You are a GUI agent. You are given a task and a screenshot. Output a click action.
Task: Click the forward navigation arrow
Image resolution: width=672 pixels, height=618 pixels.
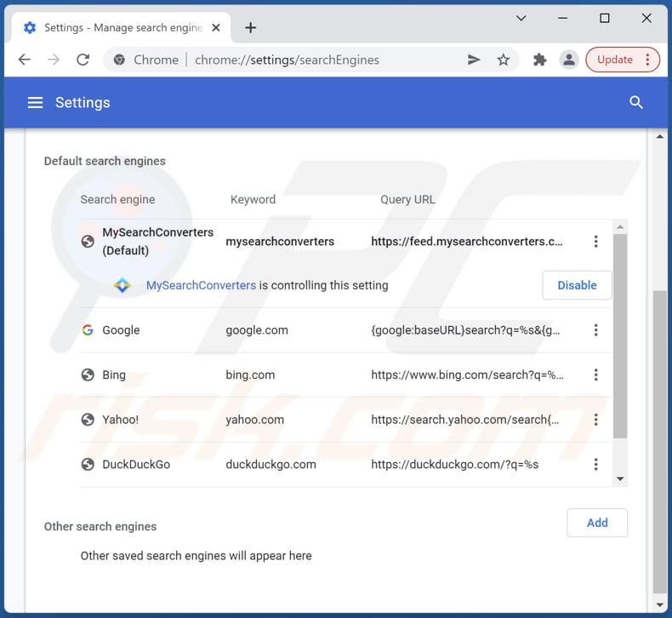coord(54,60)
